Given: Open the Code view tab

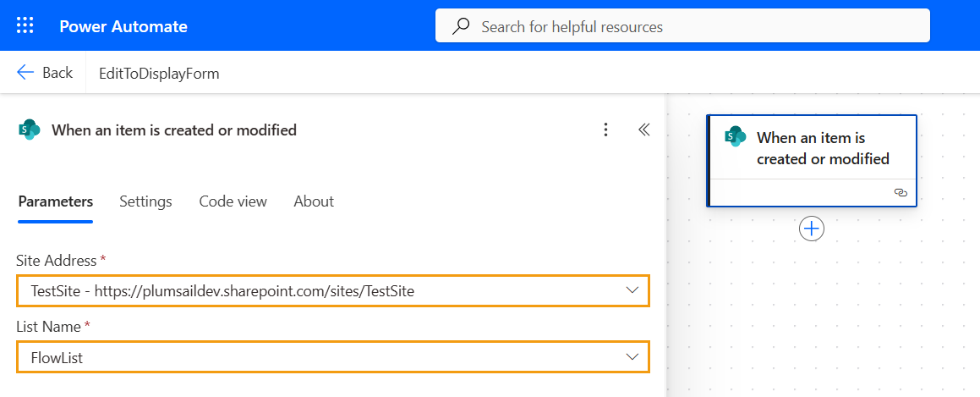Looking at the screenshot, I should tap(233, 201).
